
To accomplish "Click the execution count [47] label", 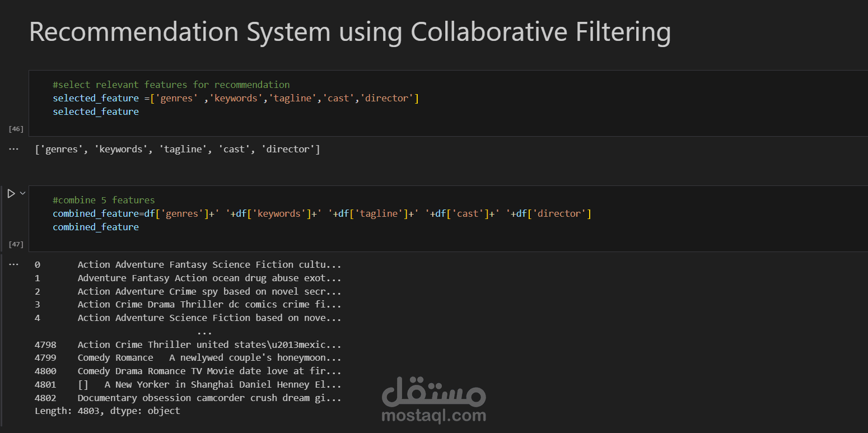I will tap(16, 244).
